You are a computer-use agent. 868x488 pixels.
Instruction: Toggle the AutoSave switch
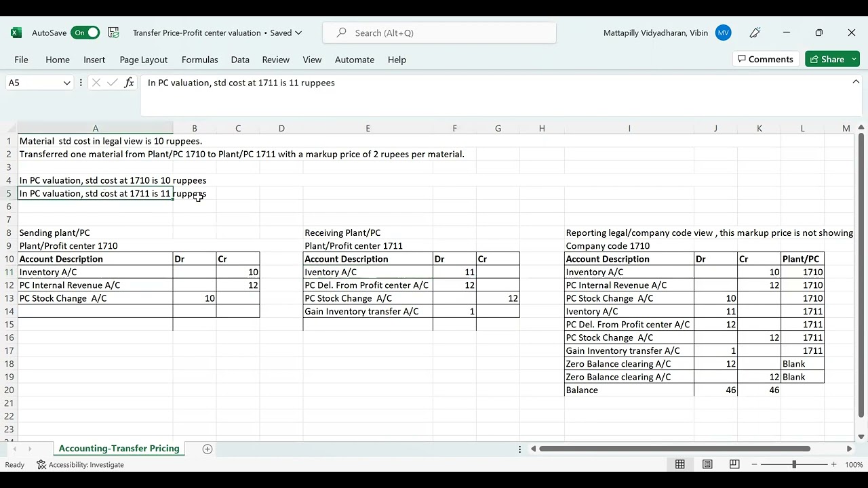click(x=85, y=33)
